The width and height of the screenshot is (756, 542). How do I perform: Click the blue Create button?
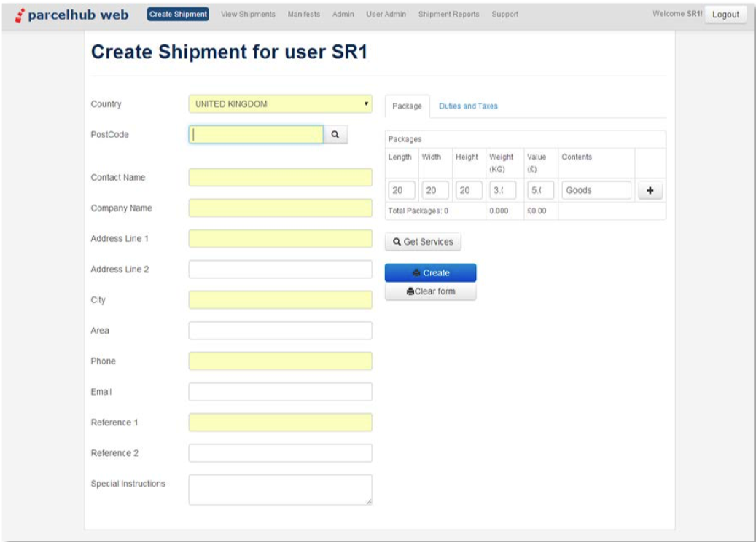[x=430, y=272]
